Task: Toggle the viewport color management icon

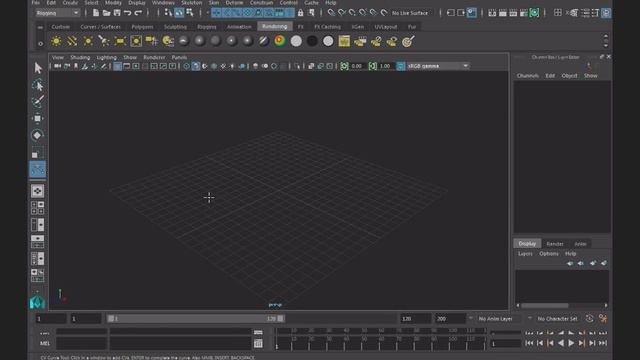Action: 401,66
